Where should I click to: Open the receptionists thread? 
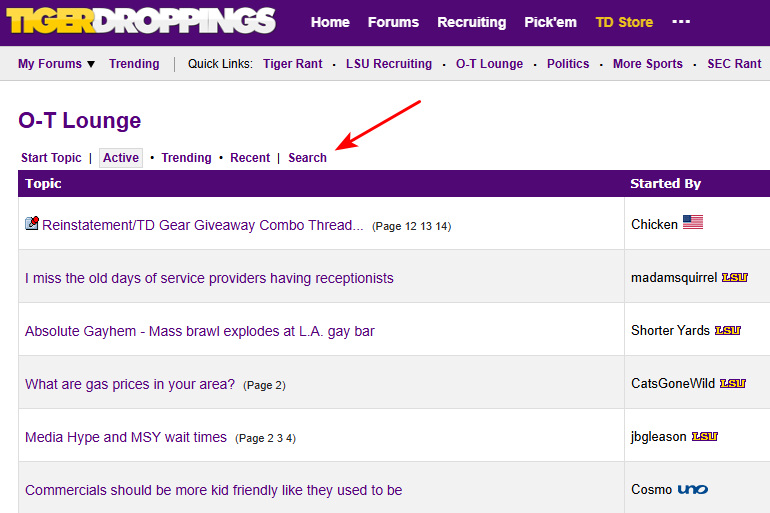(209, 278)
